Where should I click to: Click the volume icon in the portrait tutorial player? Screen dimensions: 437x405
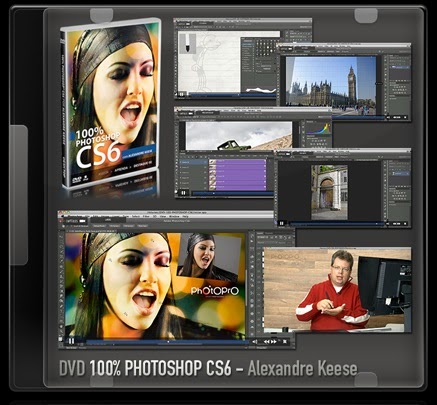click(255, 341)
